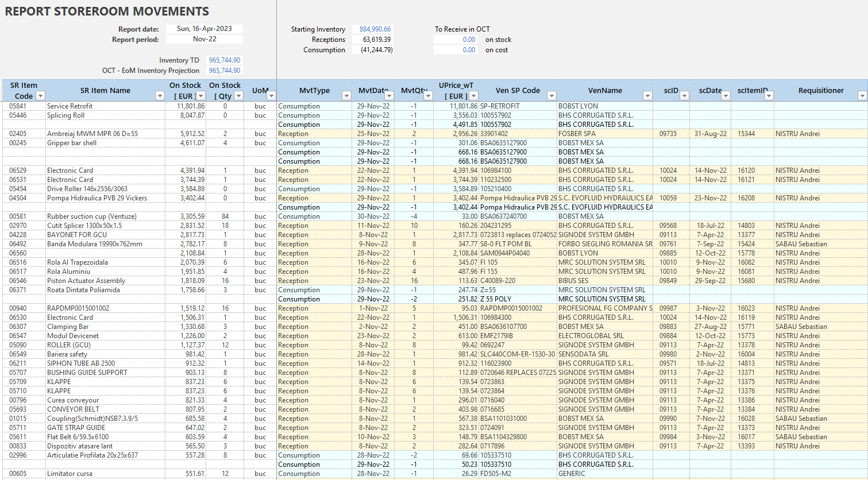Select the on stock 0.00 cell

click(456, 39)
